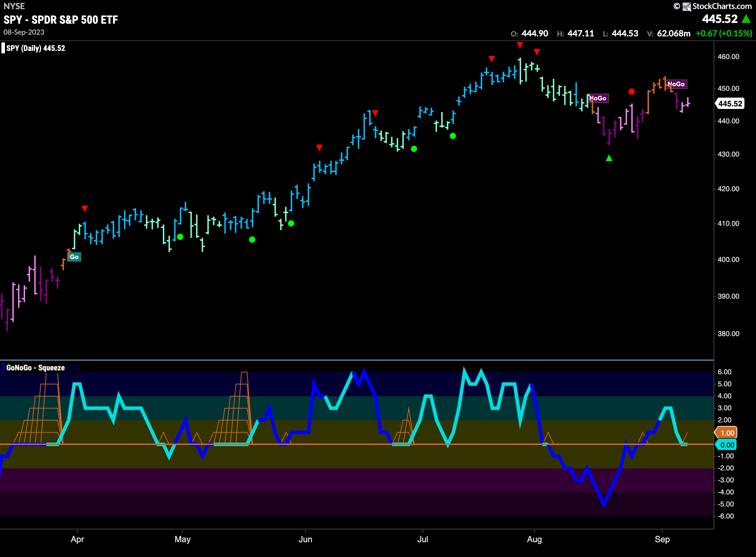Click the green up triangle in August
756x557 pixels.
[x=609, y=158]
